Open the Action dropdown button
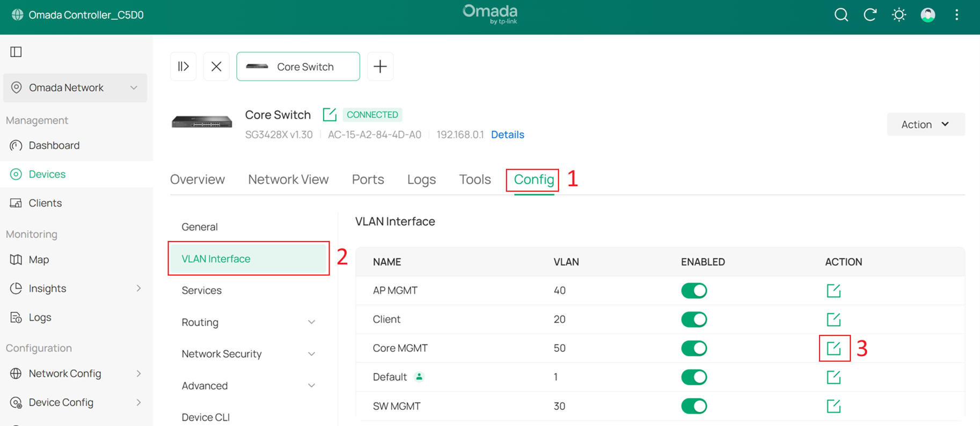This screenshot has width=980, height=426. click(926, 124)
